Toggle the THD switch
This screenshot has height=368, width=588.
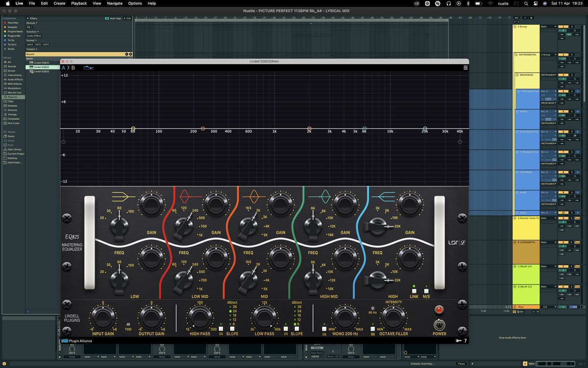point(128,324)
